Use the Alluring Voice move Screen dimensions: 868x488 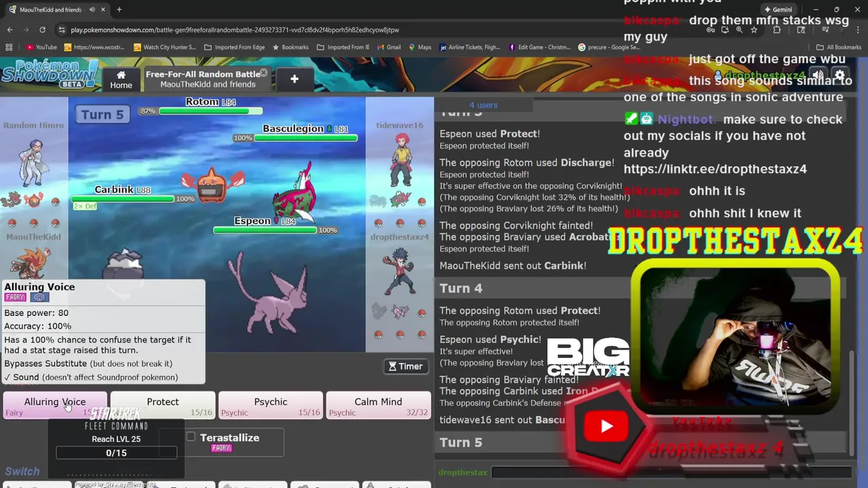click(55, 406)
